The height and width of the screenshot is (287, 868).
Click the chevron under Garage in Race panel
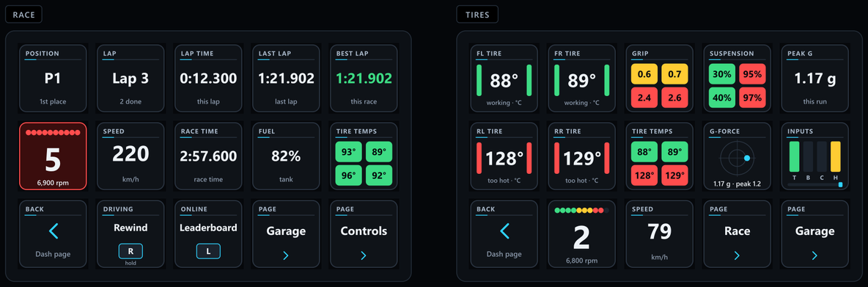(286, 255)
